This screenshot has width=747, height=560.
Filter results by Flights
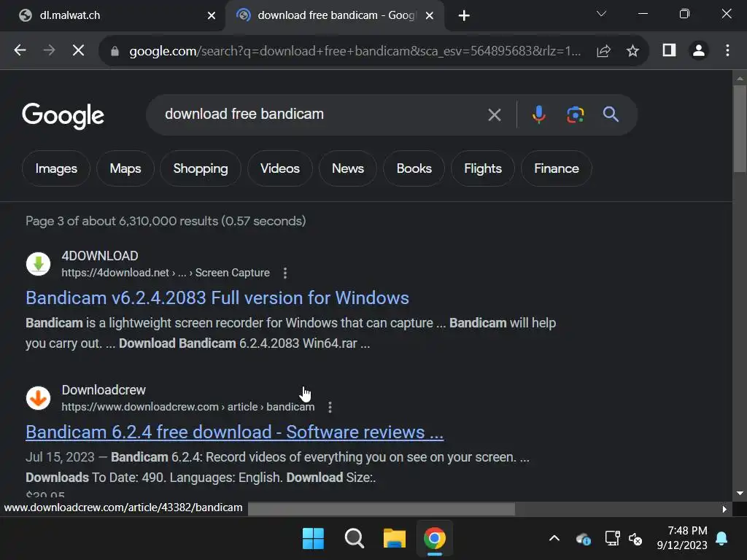click(483, 168)
